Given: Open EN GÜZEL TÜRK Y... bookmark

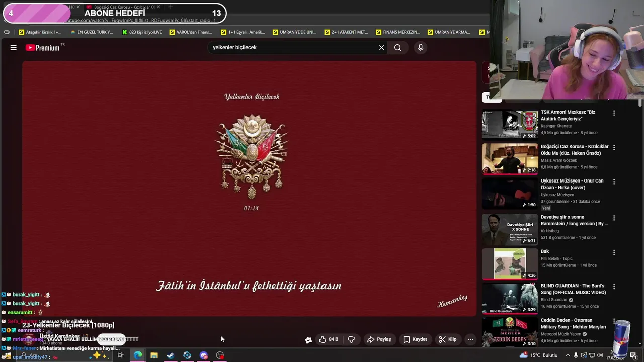Looking at the screenshot, I should [92, 32].
